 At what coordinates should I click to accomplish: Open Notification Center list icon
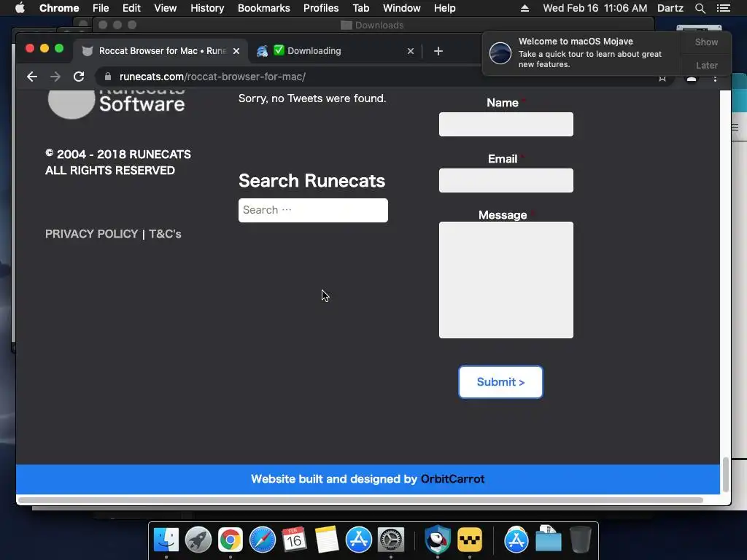[723, 8]
